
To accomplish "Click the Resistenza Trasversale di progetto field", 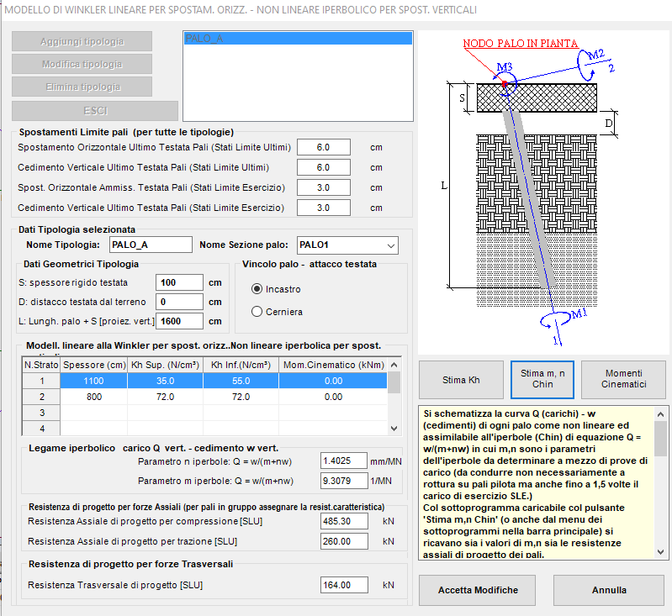I will click(344, 585).
